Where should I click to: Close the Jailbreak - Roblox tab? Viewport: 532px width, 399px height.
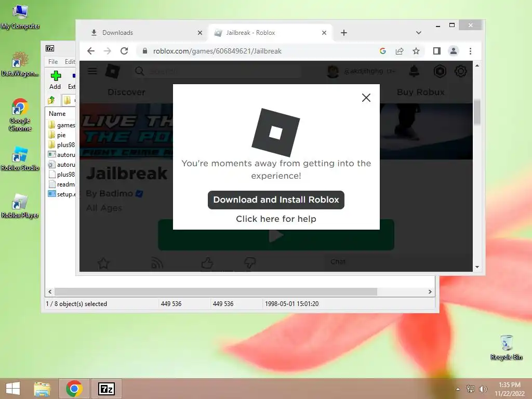(324, 33)
